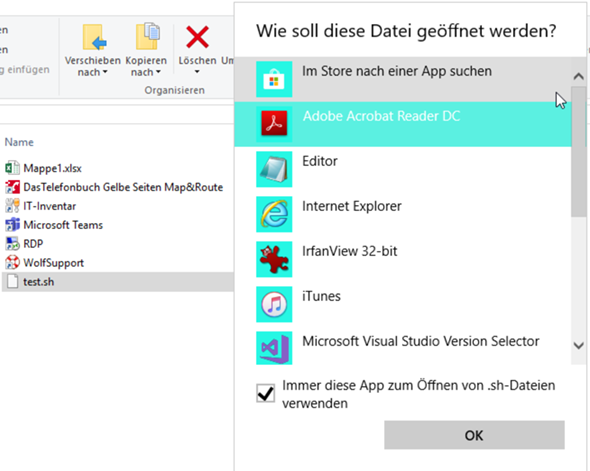Confirm the dialog with the OK button
The height and width of the screenshot is (471, 590).
pyautogui.click(x=474, y=435)
